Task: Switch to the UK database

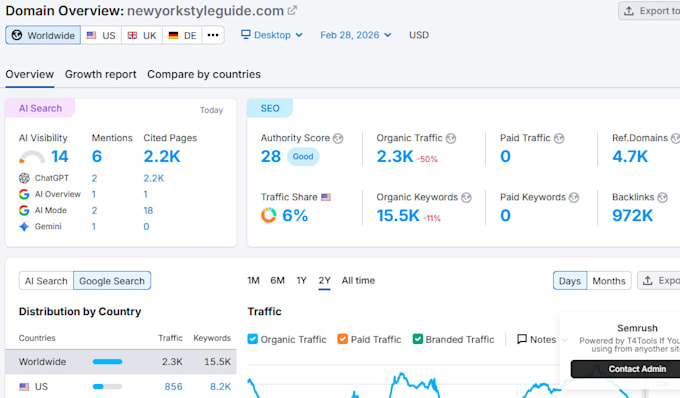Action: [142, 35]
